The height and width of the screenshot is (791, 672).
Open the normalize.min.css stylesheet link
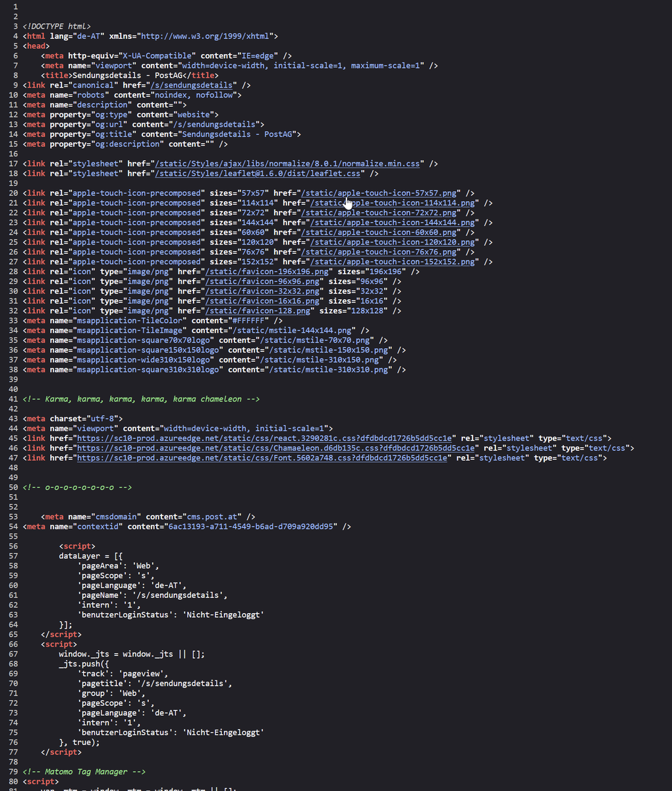click(287, 163)
